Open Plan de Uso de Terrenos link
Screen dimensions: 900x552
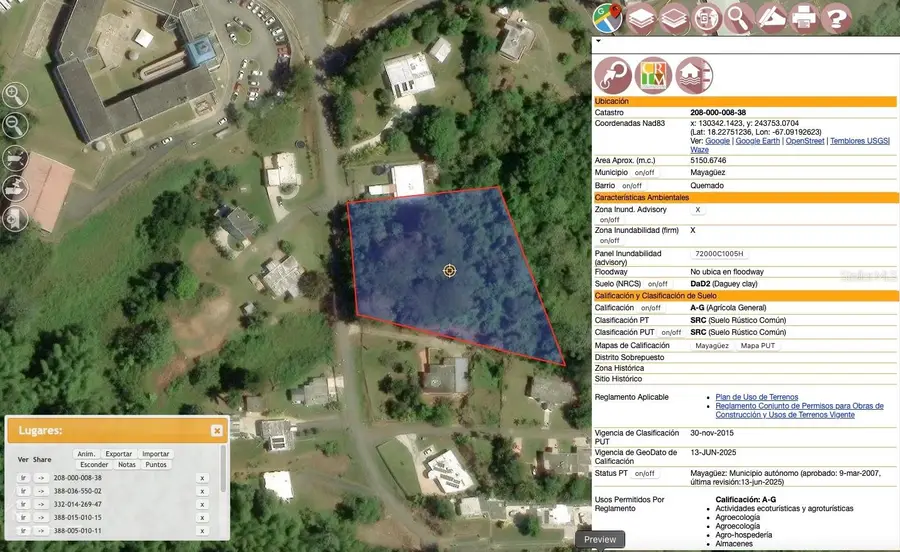point(757,397)
